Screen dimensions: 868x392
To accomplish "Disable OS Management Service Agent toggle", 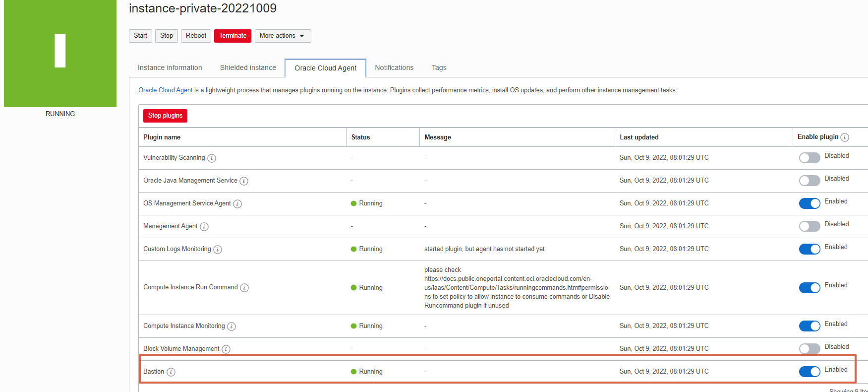I will coord(810,203).
